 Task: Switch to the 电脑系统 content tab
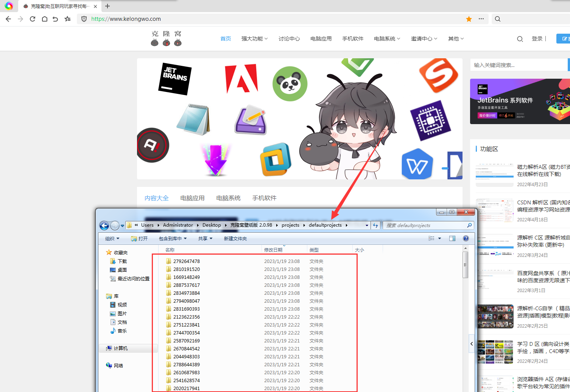coord(228,198)
